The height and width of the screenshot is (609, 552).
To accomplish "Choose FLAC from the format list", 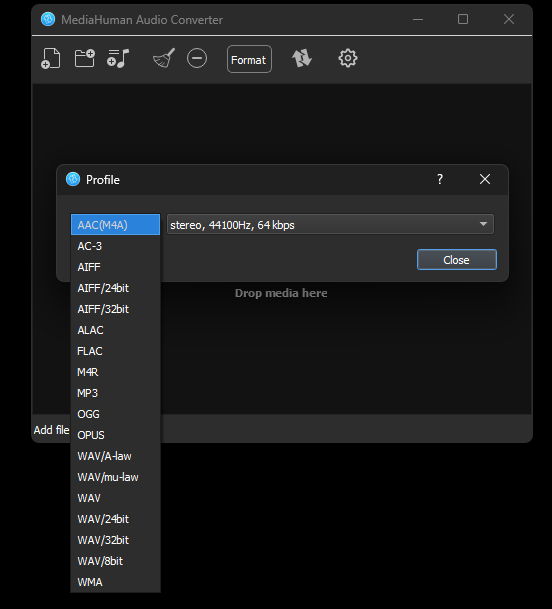I will [115, 351].
